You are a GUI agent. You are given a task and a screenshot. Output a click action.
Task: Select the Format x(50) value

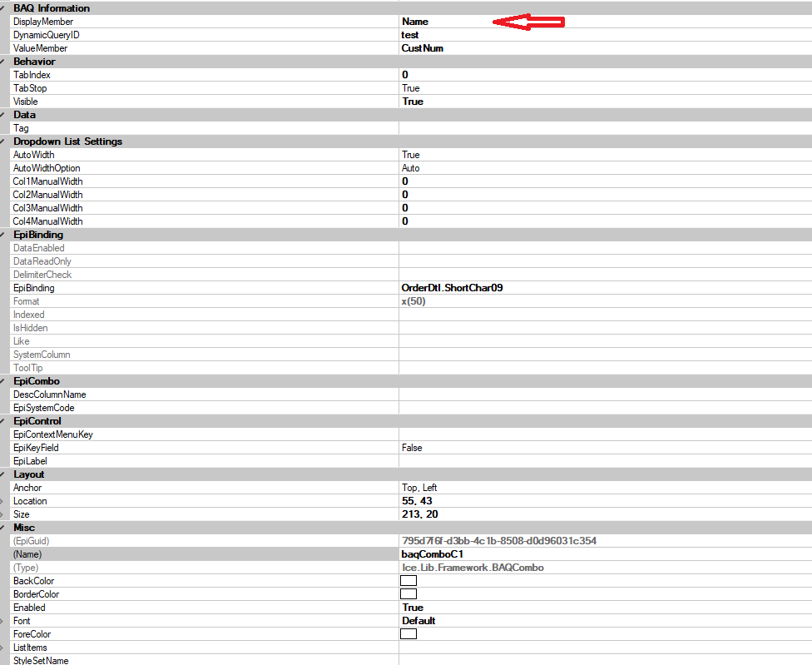pyautogui.click(x=413, y=301)
